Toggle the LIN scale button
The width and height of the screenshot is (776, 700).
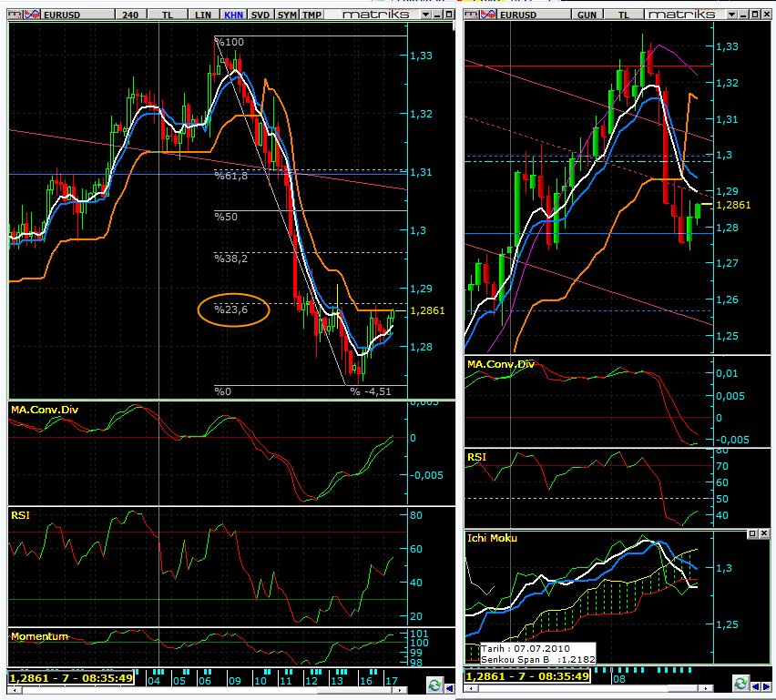pos(203,15)
